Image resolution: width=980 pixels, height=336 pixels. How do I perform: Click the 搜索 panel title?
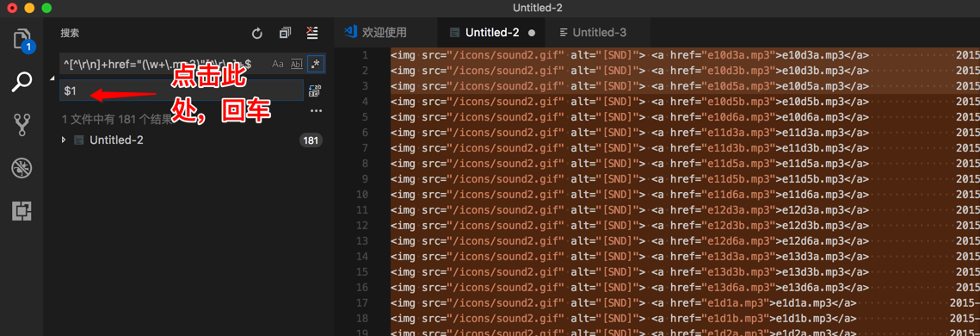70,33
